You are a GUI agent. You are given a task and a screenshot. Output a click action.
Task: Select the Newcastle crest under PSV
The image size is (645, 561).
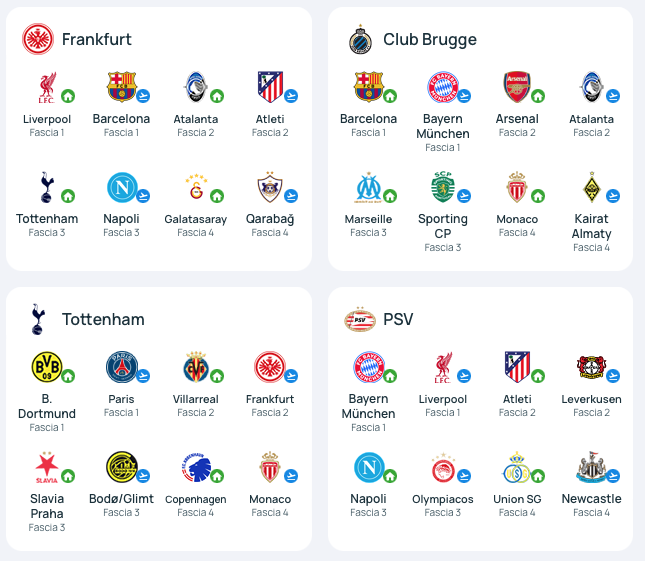click(x=592, y=467)
